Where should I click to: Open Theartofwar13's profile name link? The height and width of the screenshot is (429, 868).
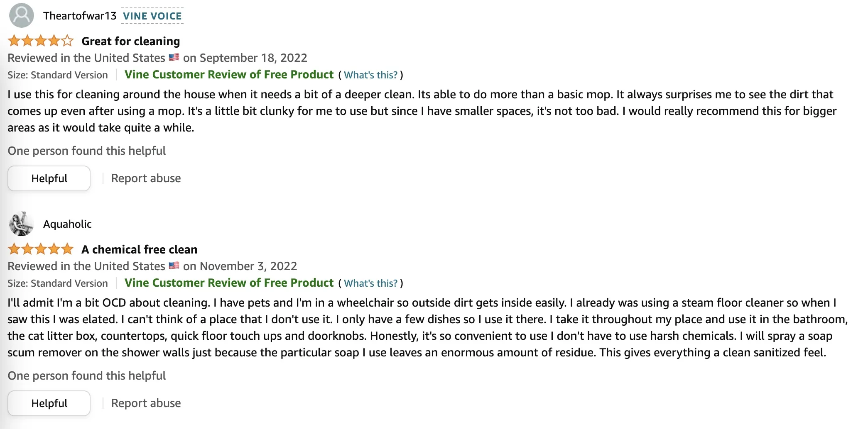[x=80, y=16]
